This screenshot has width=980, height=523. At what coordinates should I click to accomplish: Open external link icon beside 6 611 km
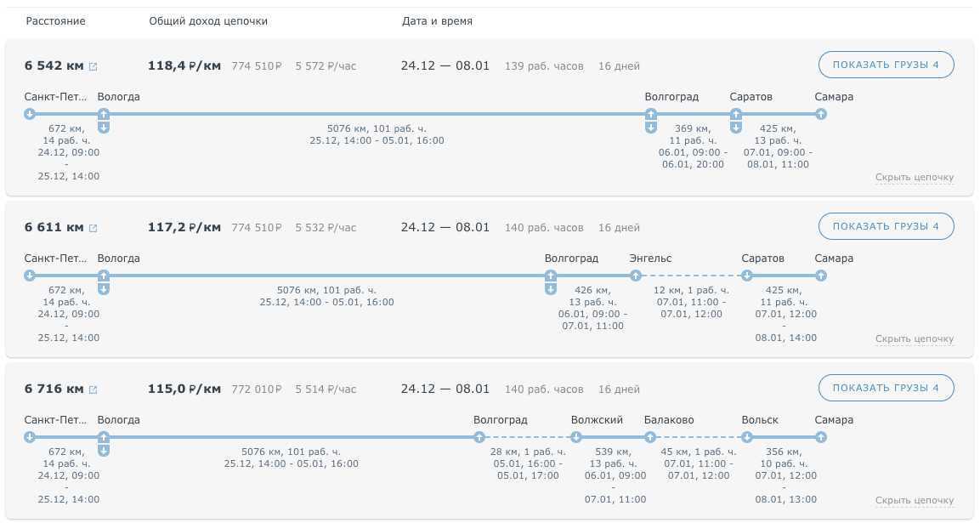(93, 228)
